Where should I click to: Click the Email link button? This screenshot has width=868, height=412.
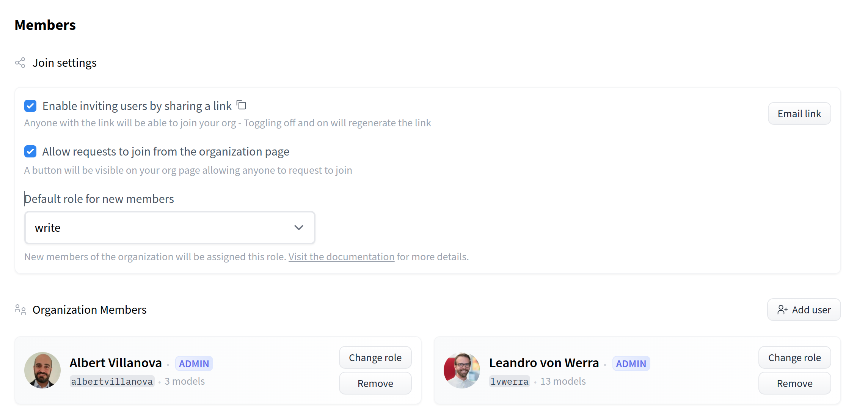[x=799, y=113]
